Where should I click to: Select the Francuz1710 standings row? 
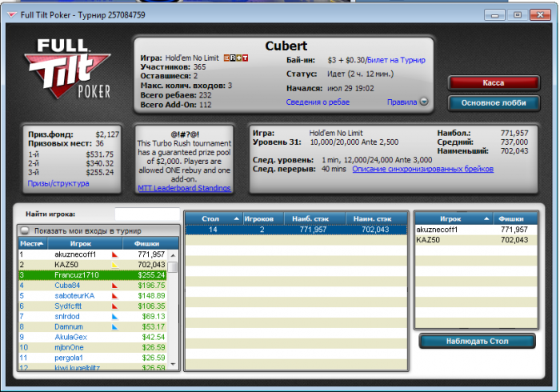(93, 275)
